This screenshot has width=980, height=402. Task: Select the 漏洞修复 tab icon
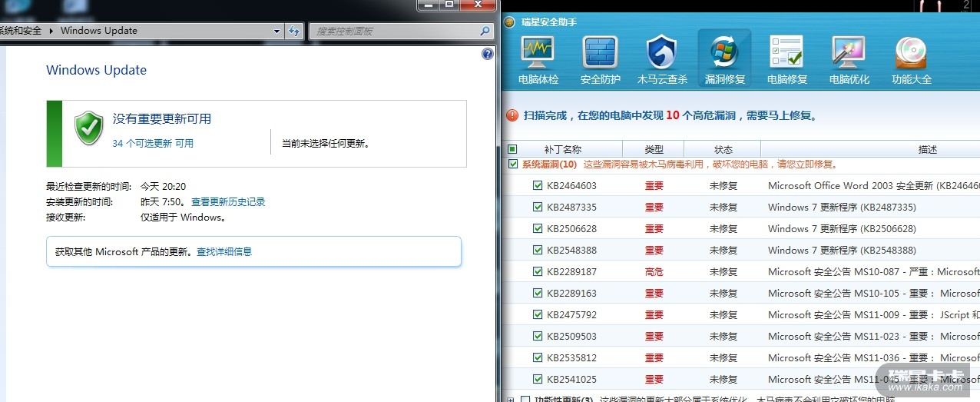724,59
